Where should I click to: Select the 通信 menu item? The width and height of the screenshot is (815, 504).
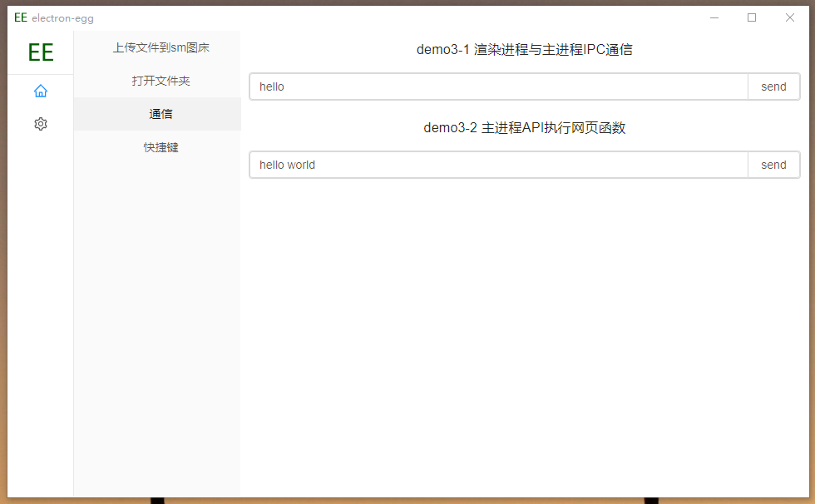pos(161,114)
